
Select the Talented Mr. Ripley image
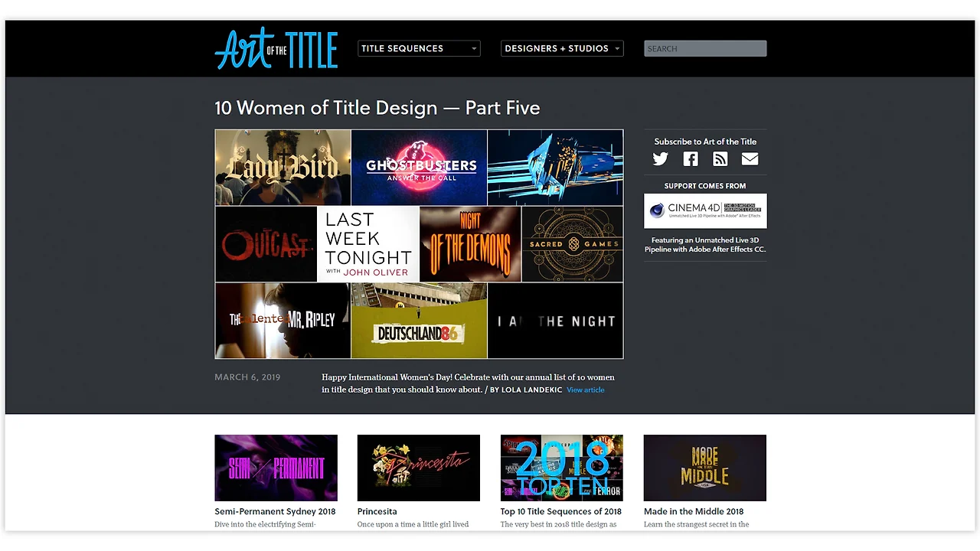(x=283, y=321)
